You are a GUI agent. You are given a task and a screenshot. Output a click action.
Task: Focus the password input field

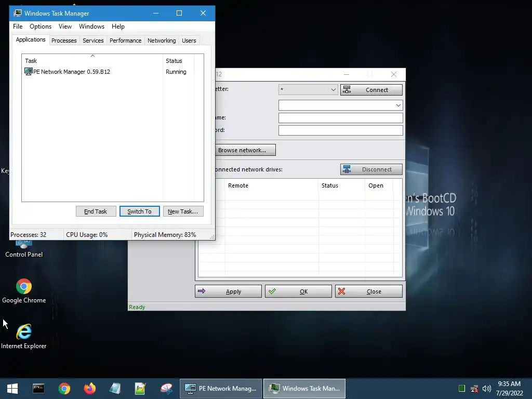pos(341,130)
